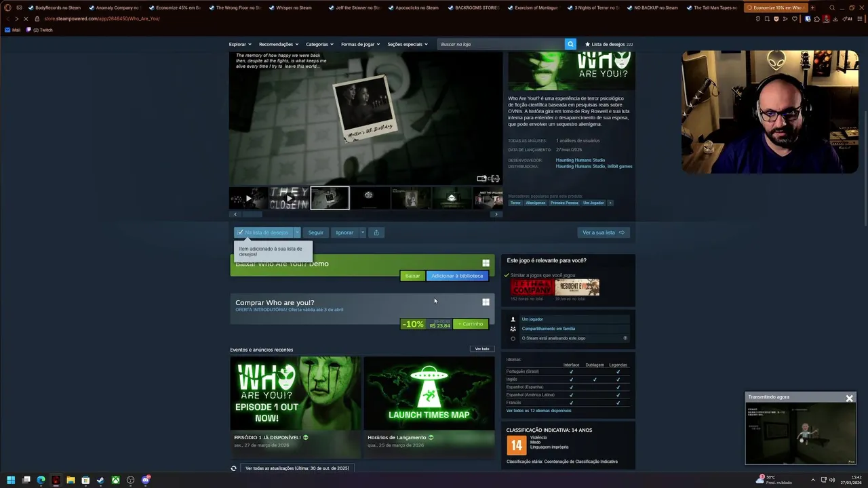
Task: Switch to Apococlicks no Steam tab
Action: pos(414,7)
